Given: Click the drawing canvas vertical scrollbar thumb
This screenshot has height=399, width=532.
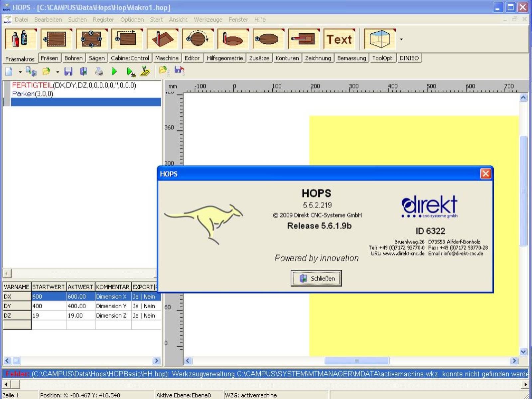Looking at the screenshot, I should pyautogui.click(x=523, y=191).
